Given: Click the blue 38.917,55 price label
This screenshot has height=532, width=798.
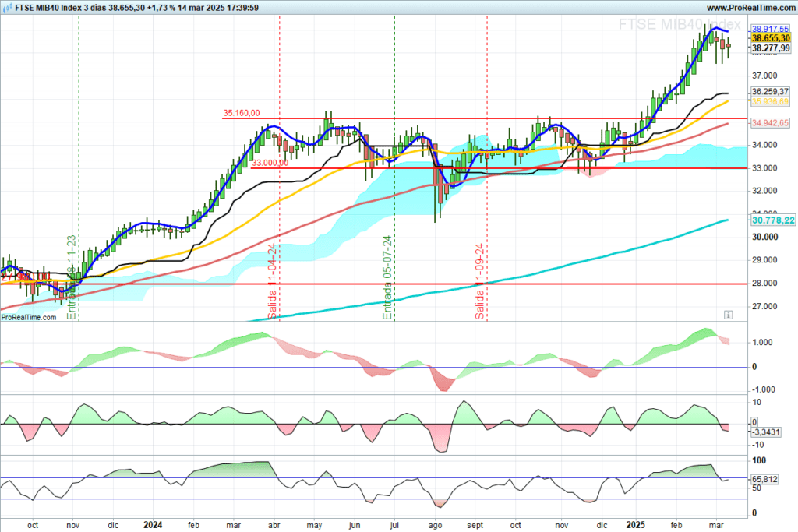Looking at the screenshot, I should point(771,29).
